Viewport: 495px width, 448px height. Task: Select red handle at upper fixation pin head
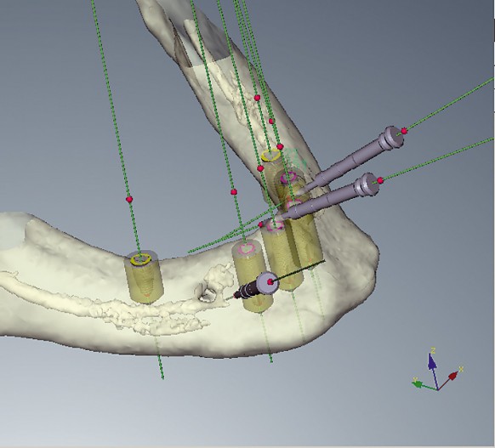tap(404, 131)
